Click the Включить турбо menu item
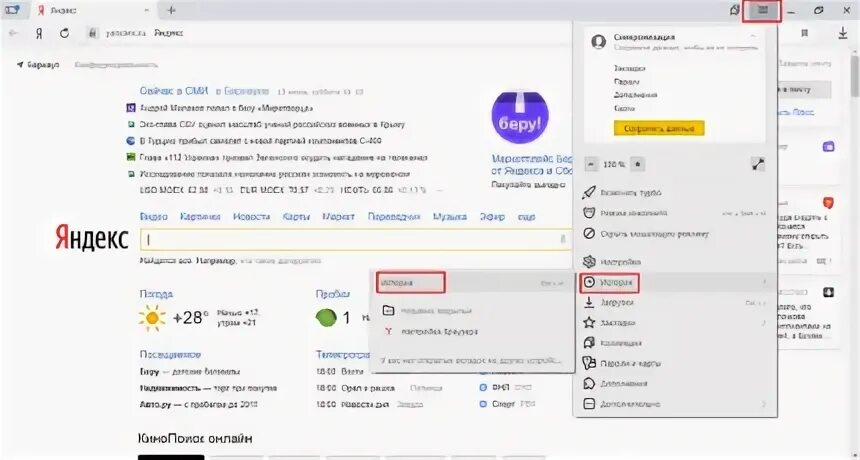This screenshot has height=460, width=860. (x=675, y=193)
